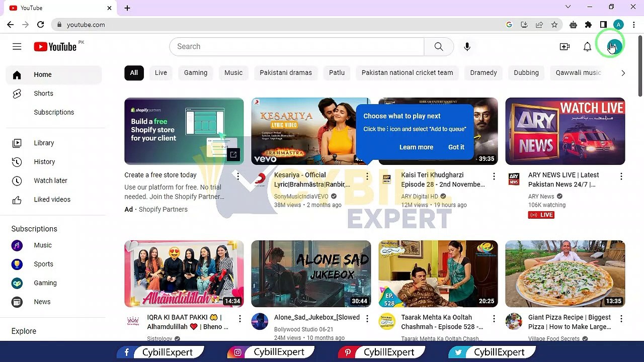This screenshot has height=362, width=644.
Task: Open the Chrome three-dot menu
Action: point(633,25)
